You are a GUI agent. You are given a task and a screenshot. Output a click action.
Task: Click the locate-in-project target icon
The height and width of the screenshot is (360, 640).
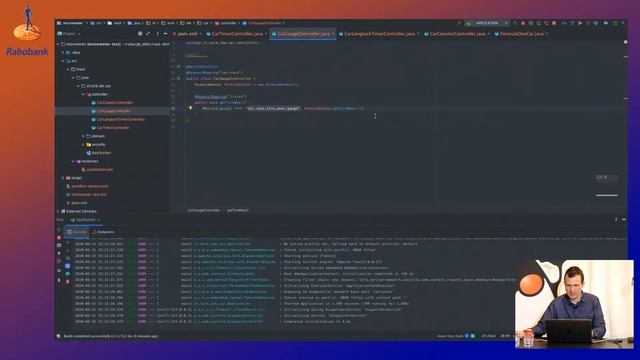pyautogui.click(x=140, y=34)
